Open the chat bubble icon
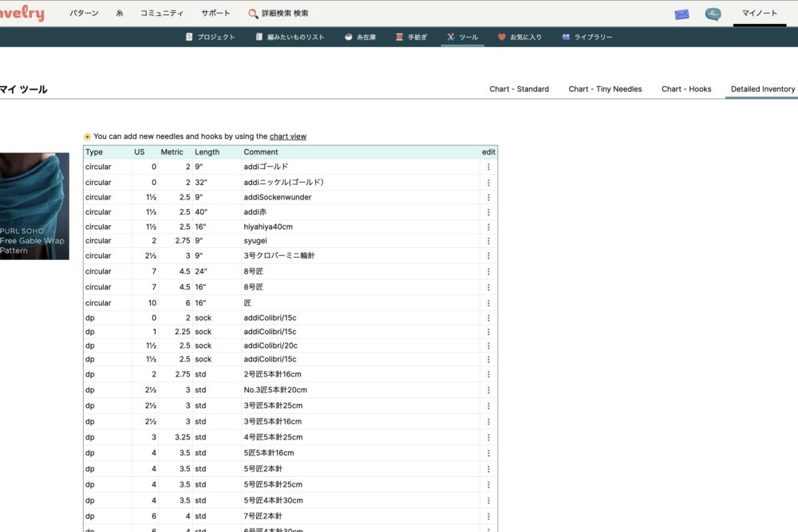798x532 pixels. (x=713, y=14)
